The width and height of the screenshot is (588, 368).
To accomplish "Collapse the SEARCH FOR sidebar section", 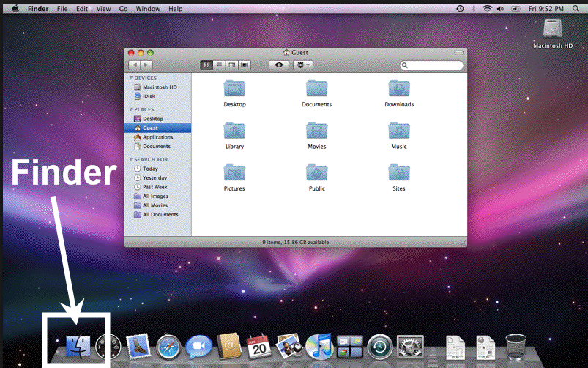I will pos(131,159).
